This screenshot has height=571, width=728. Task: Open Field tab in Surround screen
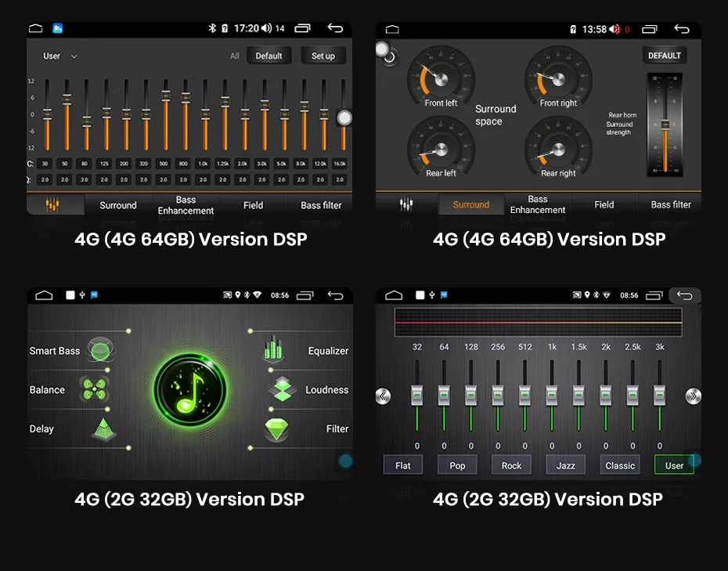click(x=604, y=204)
